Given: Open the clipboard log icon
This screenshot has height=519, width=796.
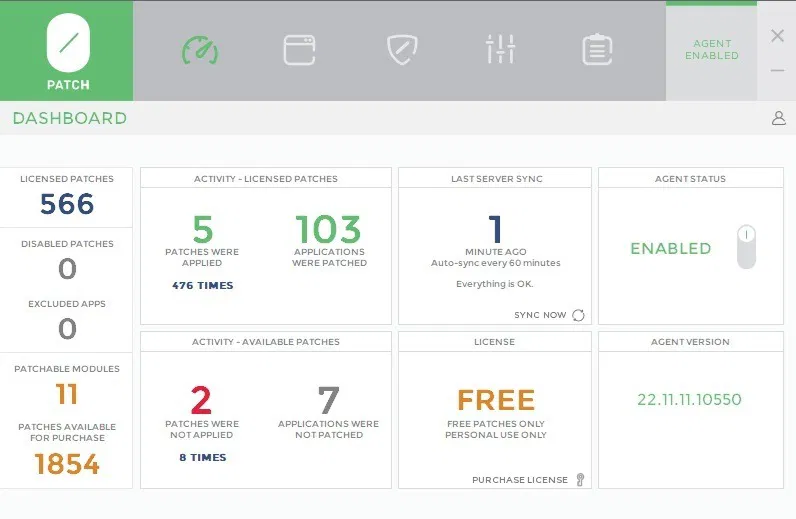Looking at the screenshot, I should click(597, 50).
